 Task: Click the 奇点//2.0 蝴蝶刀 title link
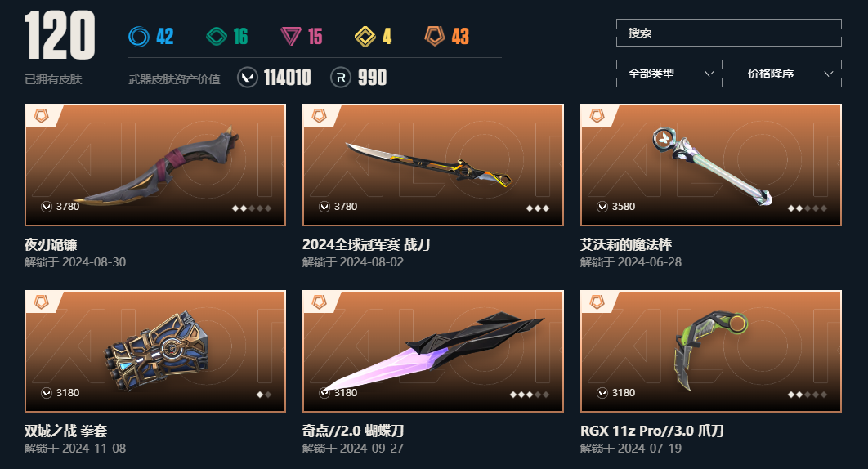pos(353,431)
